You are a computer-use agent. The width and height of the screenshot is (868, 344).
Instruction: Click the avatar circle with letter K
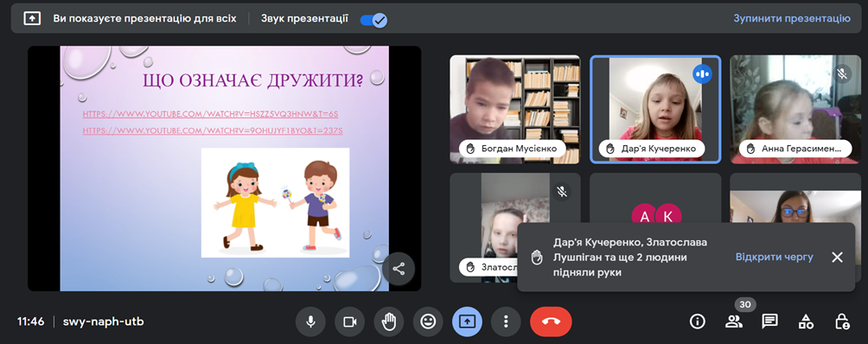(x=668, y=216)
